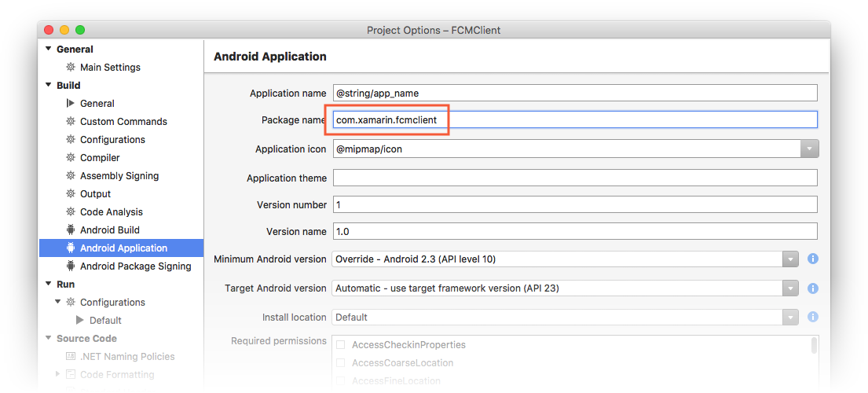The width and height of the screenshot is (868, 393).
Task: Close the Project Options window
Action: [x=49, y=30]
